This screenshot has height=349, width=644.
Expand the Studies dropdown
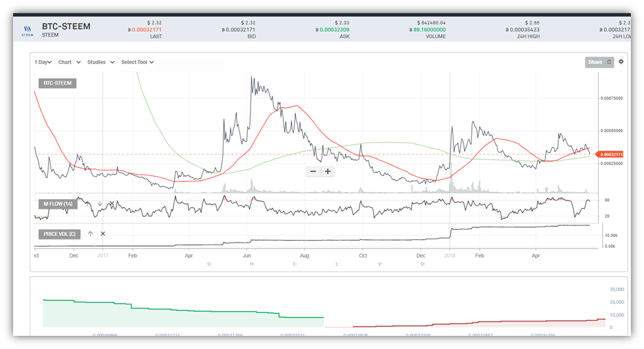[x=101, y=62]
